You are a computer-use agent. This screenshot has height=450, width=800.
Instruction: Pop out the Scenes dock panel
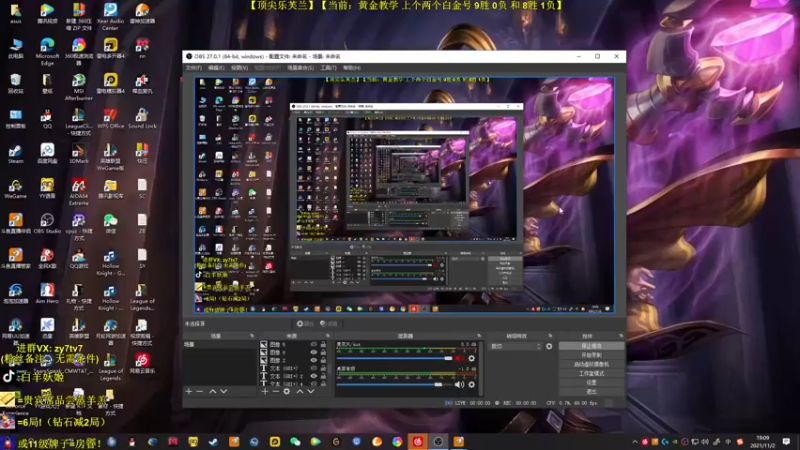252,336
